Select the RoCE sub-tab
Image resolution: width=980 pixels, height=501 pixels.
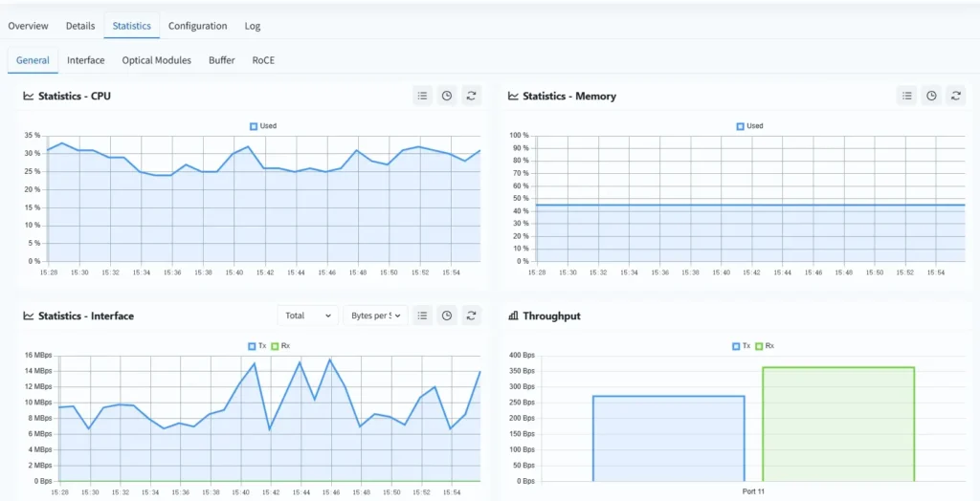(263, 60)
